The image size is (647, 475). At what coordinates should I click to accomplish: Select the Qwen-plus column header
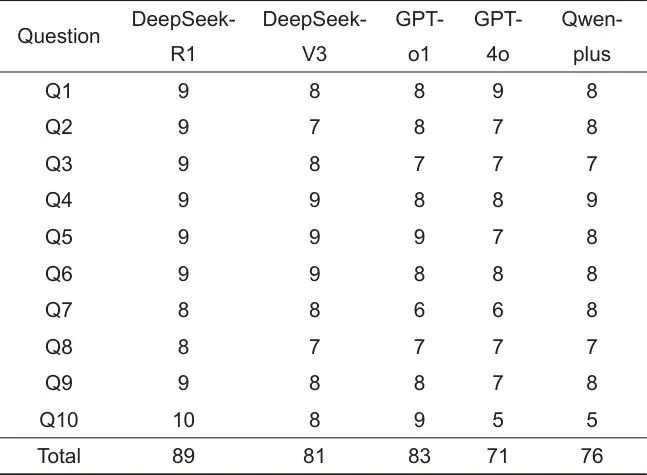coord(593,37)
